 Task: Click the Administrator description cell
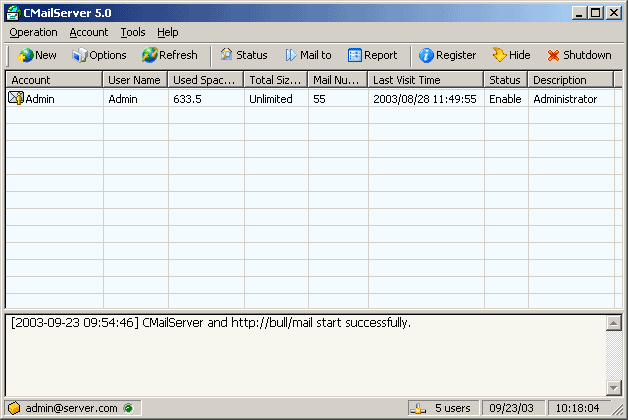click(565, 99)
